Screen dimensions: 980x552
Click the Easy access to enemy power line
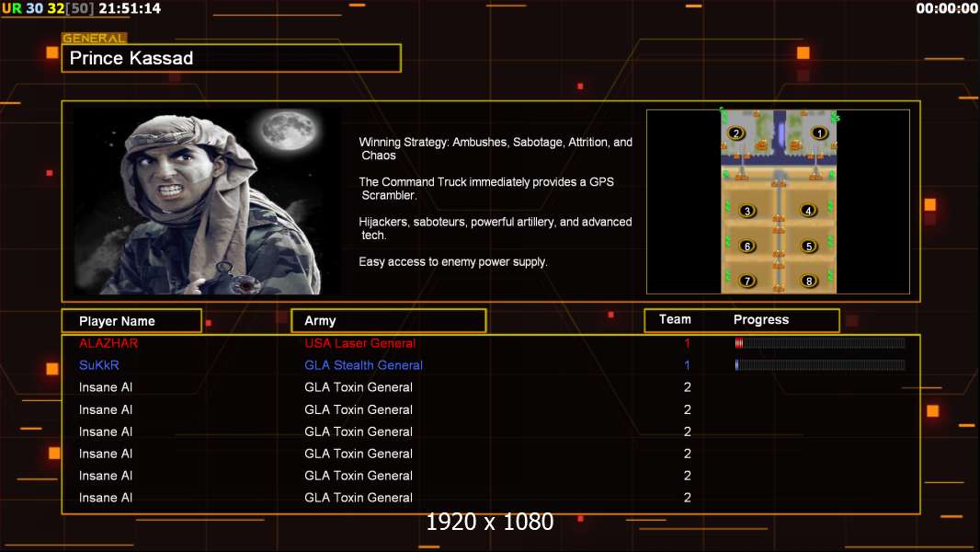(x=453, y=262)
